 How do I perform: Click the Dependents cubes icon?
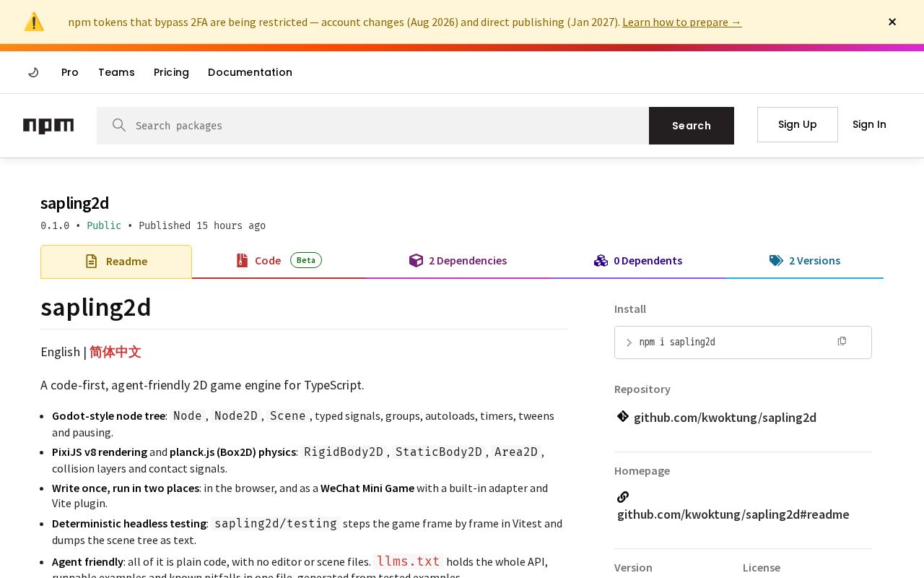(601, 260)
